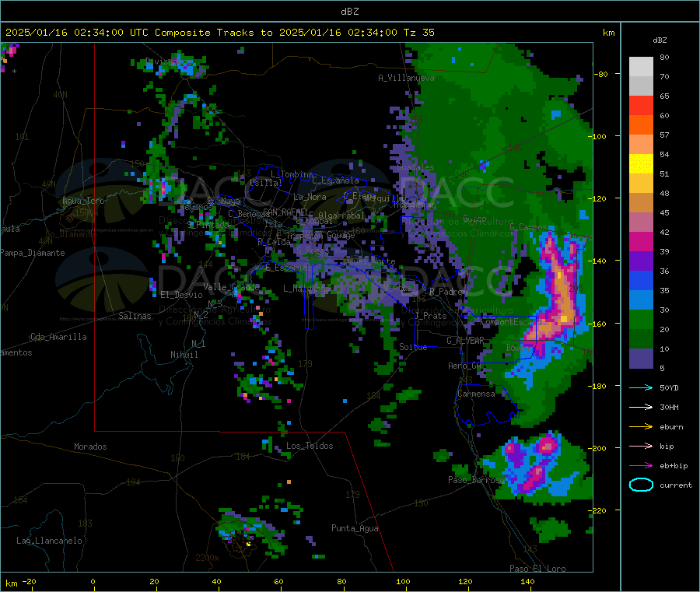
Task: Select the blue 35-36 dBZ swatch
Action: tap(641, 281)
